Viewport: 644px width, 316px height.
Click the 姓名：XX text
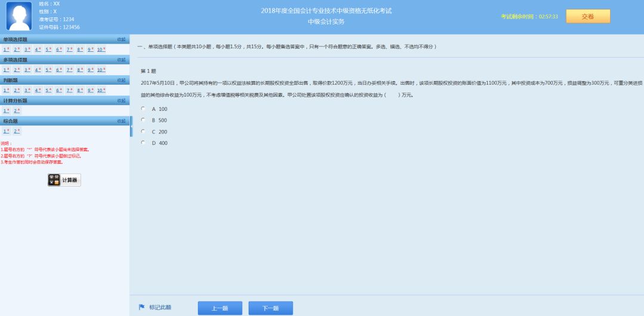(x=49, y=4)
